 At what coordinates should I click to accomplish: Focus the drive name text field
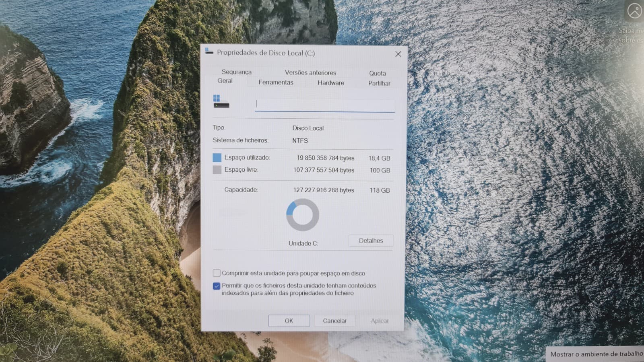point(325,105)
